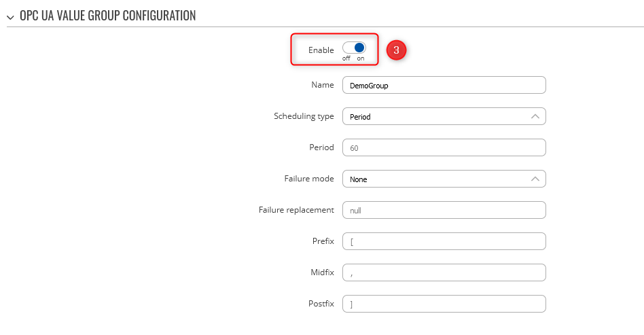This screenshot has width=644, height=335.
Task: Click the Failure mode label
Action: pos(309,179)
